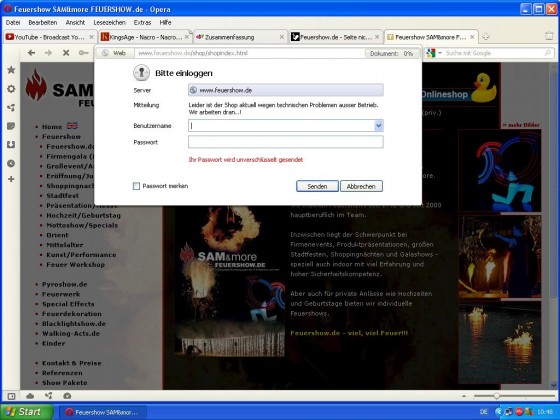Click the Opera Turbo gauge icon
This screenshot has width=560, height=420.
[67, 396]
